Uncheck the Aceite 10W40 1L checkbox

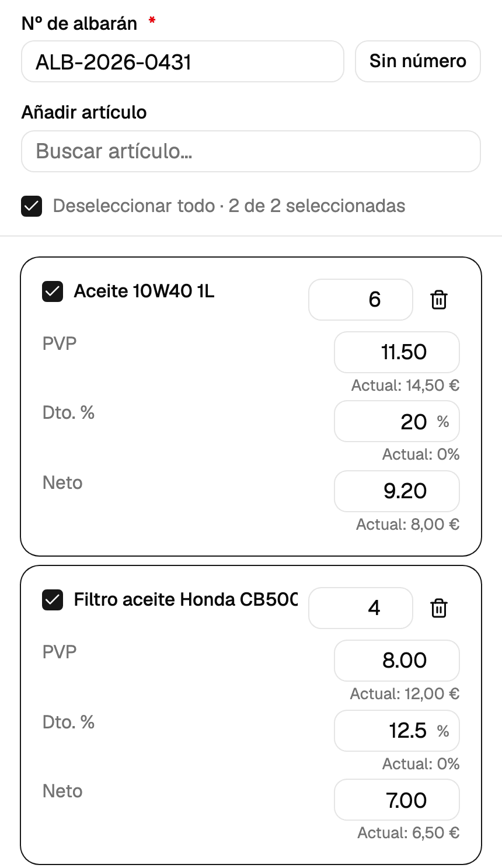click(x=53, y=291)
